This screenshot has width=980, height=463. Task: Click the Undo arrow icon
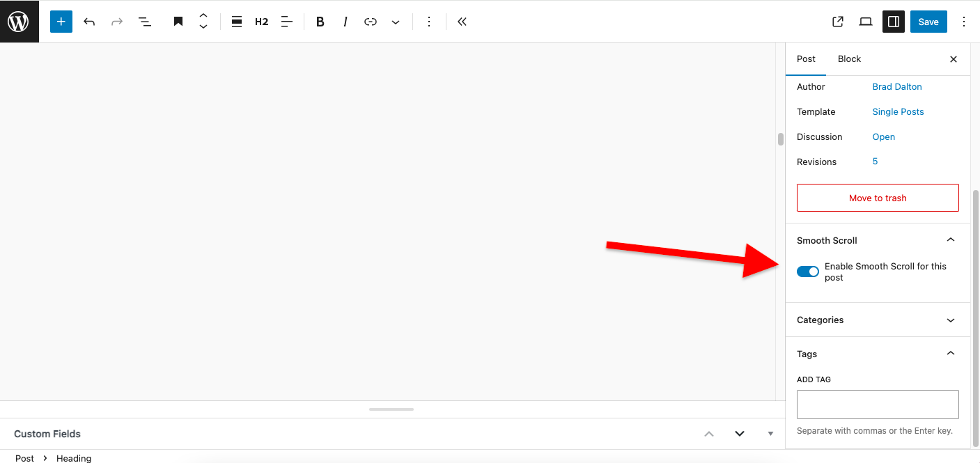pos(89,22)
